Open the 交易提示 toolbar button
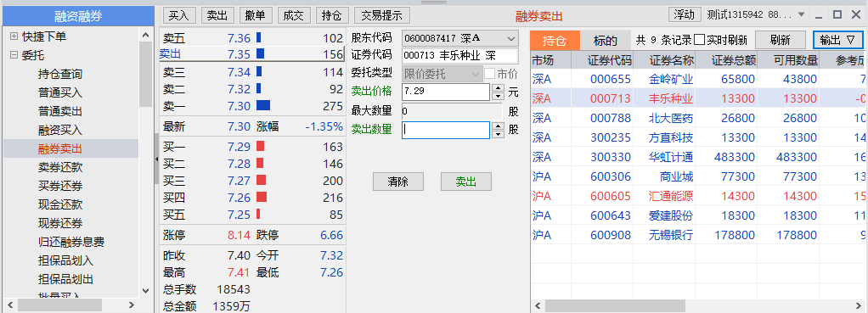 coord(381,15)
